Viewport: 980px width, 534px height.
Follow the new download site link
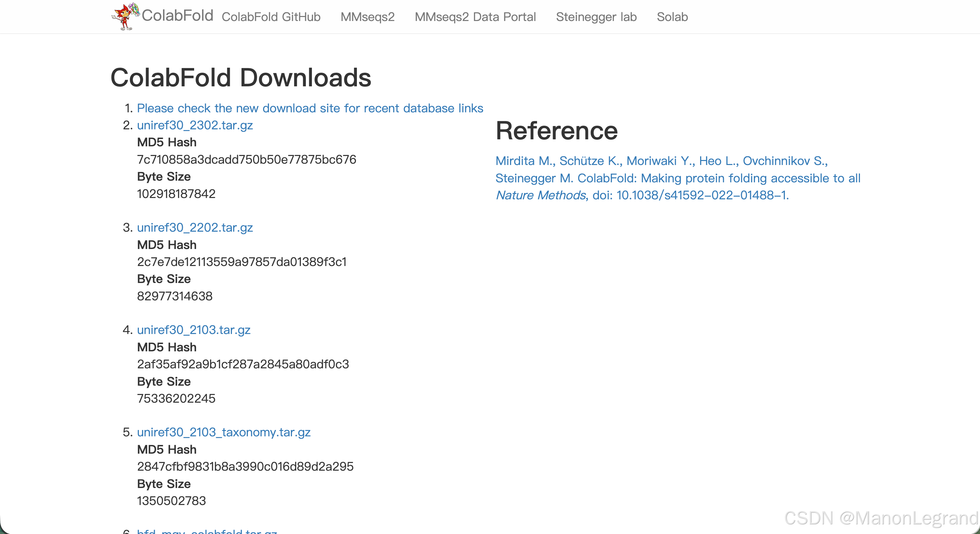310,108
